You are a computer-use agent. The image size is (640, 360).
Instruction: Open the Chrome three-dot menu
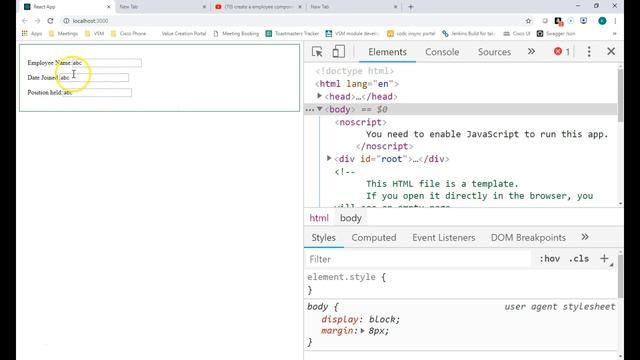tap(615, 21)
